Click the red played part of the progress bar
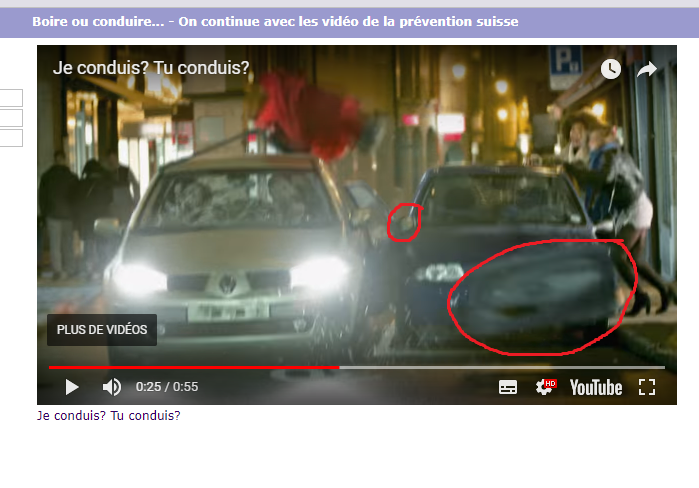The width and height of the screenshot is (699, 488). click(x=190, y=367)
